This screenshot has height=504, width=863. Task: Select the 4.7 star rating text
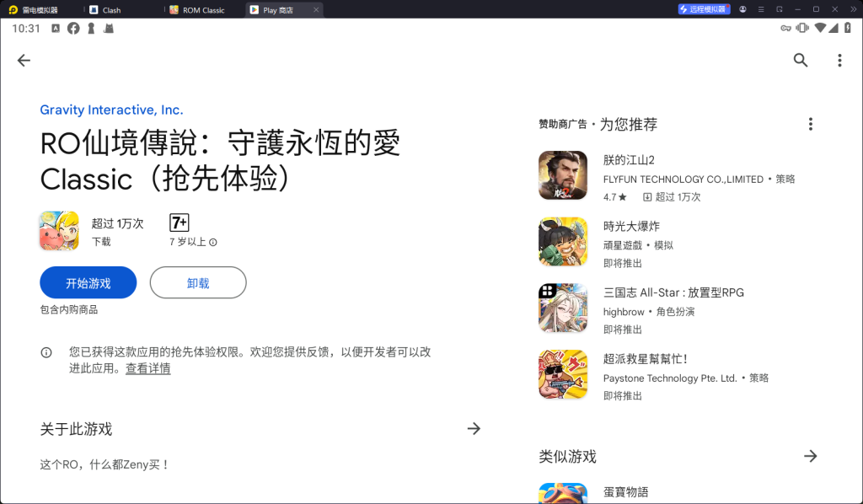[x=614, y=197]
